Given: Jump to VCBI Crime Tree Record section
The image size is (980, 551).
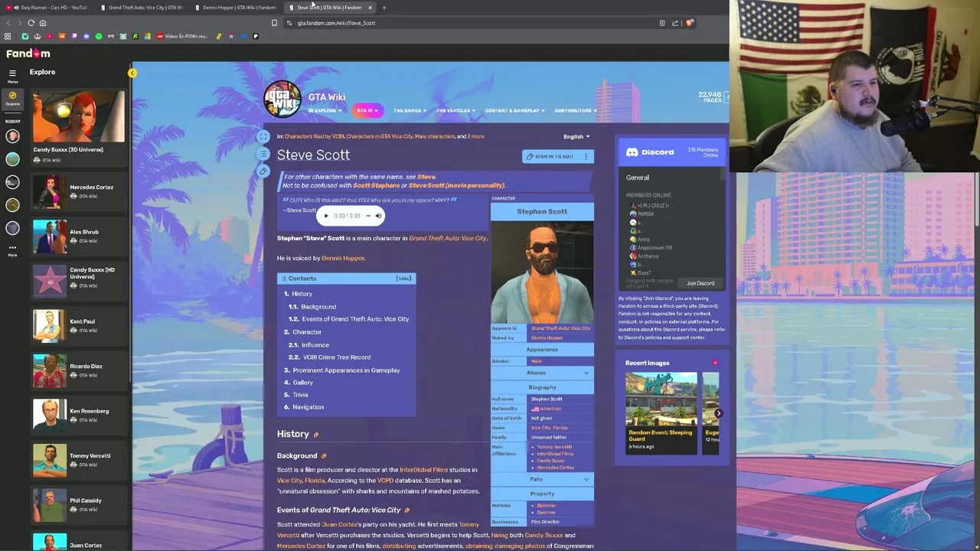Looking at the screenshot, I should pyautogui.click(x=336, y=357).
